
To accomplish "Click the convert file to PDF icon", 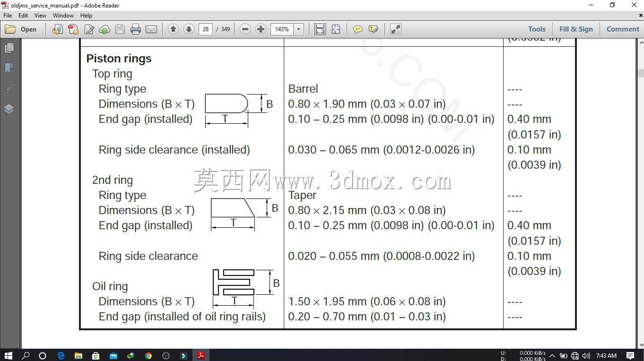I will click(x=58, y=29).
